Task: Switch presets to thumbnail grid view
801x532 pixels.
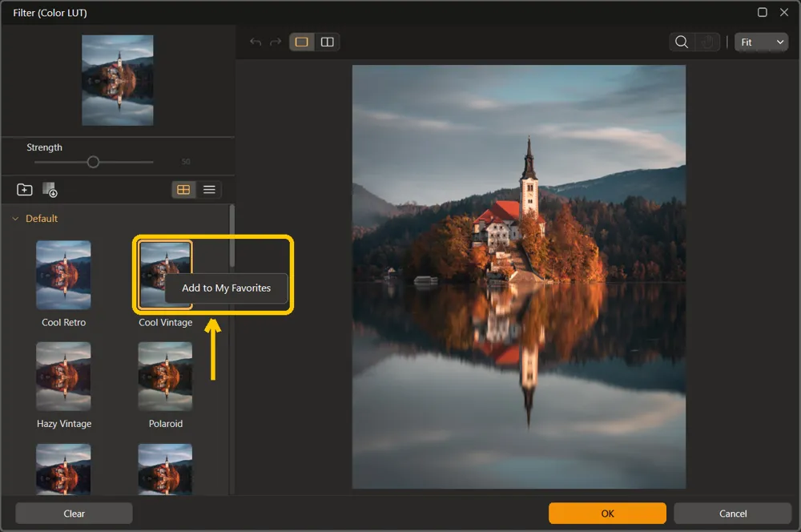Action: [x=183, y=190]
